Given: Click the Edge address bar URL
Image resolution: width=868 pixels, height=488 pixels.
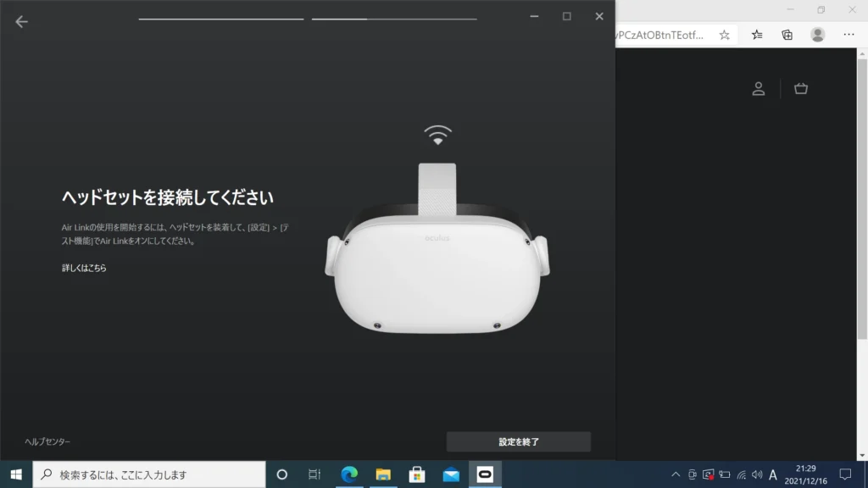Looking at the screenshot, I should 659,35.
